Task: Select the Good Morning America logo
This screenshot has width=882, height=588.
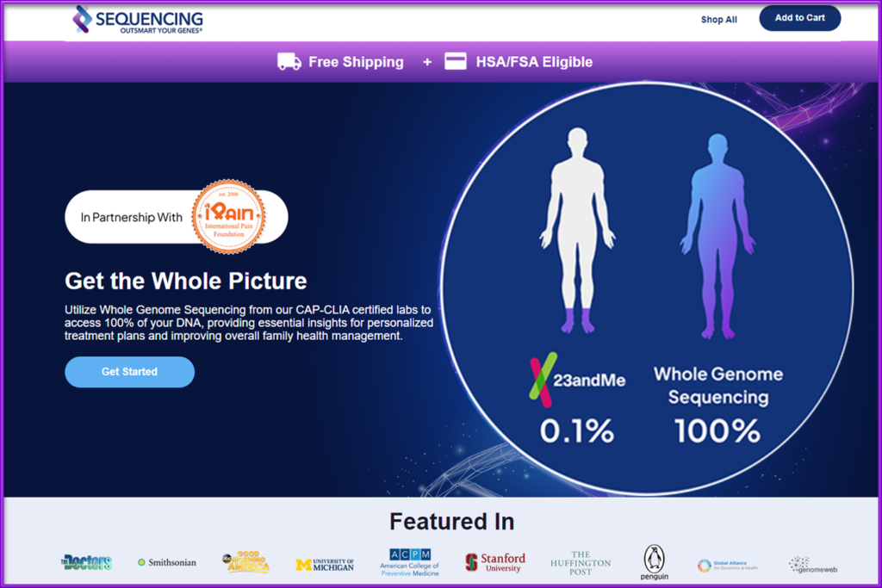Action: pyautogui.click(x=245, y=561)
